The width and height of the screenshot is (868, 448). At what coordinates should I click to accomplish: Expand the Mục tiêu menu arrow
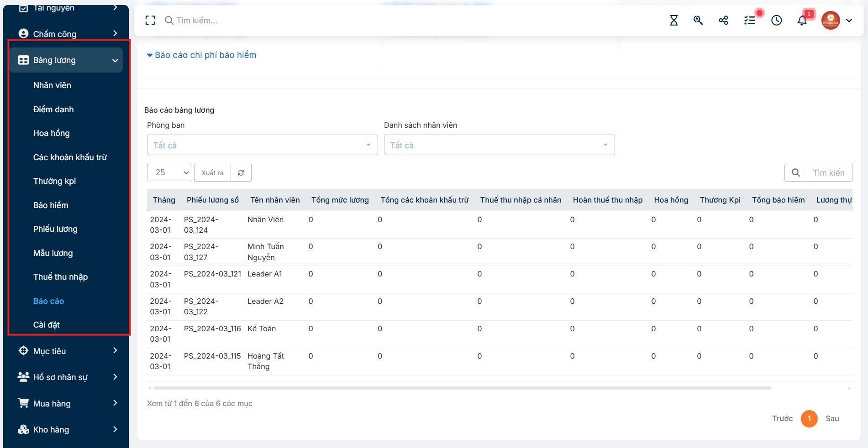point(115,350)
